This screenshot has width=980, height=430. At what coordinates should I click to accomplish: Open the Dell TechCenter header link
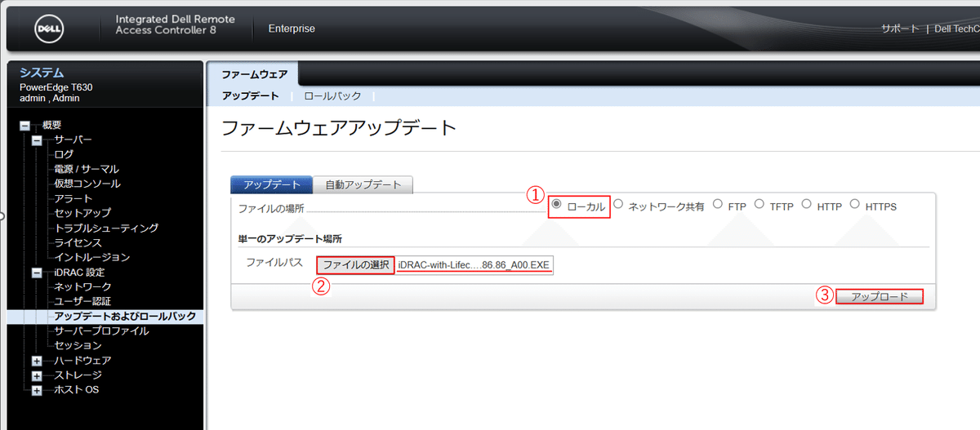(956, 29)
